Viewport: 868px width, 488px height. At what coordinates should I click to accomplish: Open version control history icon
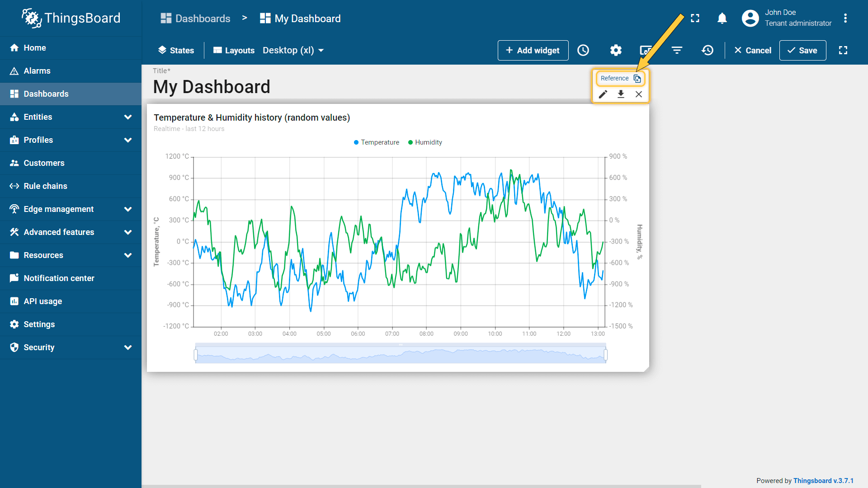click(x=708, y=50)
